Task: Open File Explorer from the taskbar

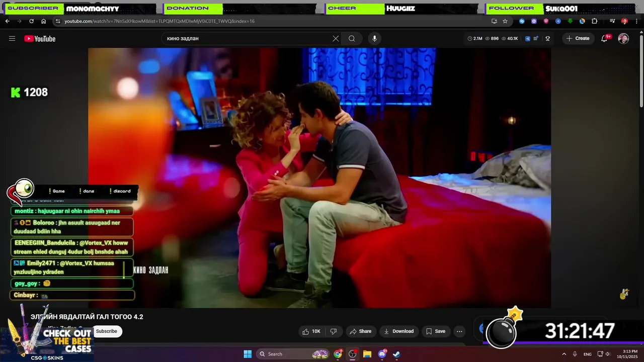Action: 367,354
